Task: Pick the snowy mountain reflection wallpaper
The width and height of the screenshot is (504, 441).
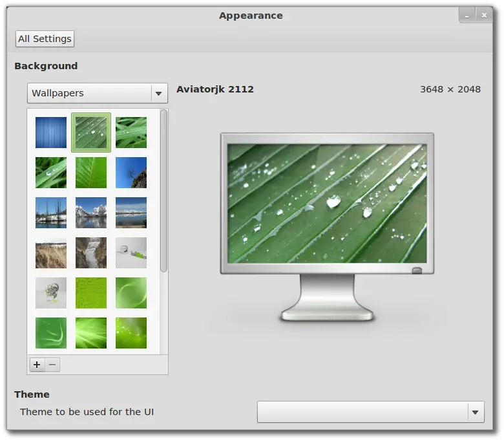Action: point(91,213)
